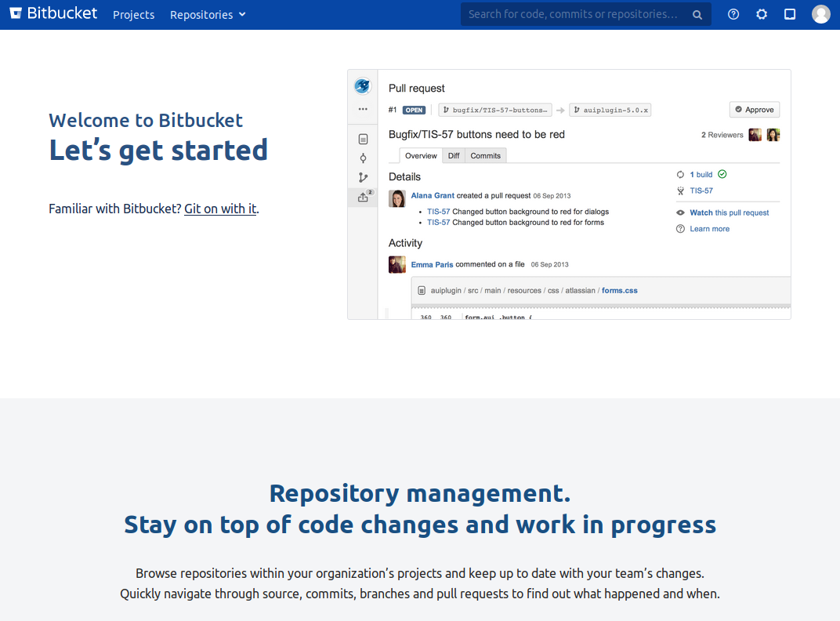Click the magnifier search icon
Viewport: 840px width, 621px height.
(x=697, y=15)
